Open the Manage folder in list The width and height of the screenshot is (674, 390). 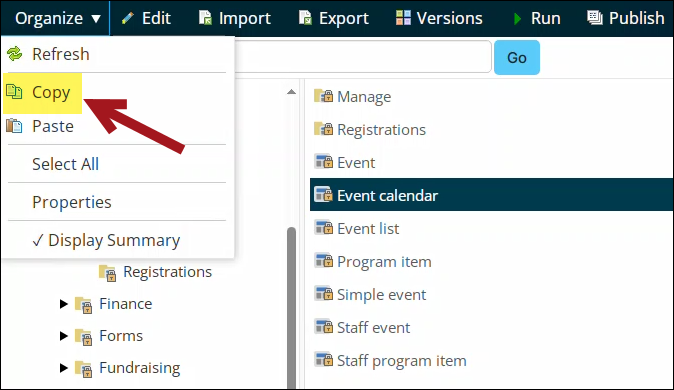(x=364, y=97)
